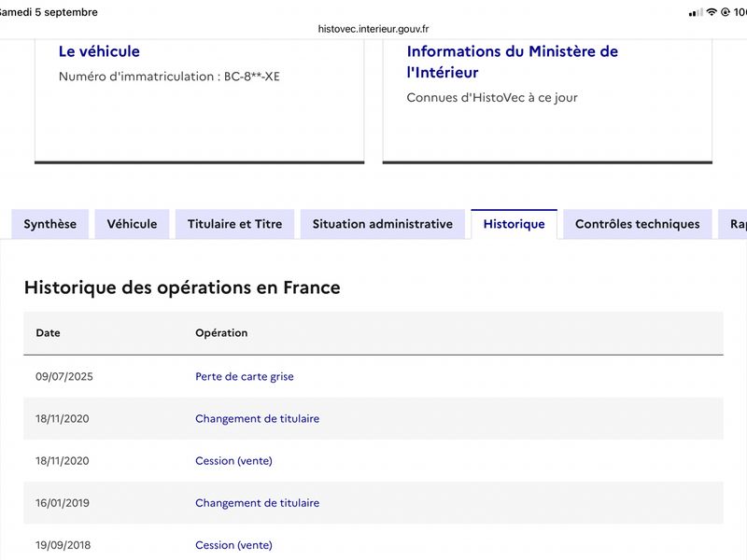Select the Historique tab
The width and height of the screenshot is (747, 560).
514,224
